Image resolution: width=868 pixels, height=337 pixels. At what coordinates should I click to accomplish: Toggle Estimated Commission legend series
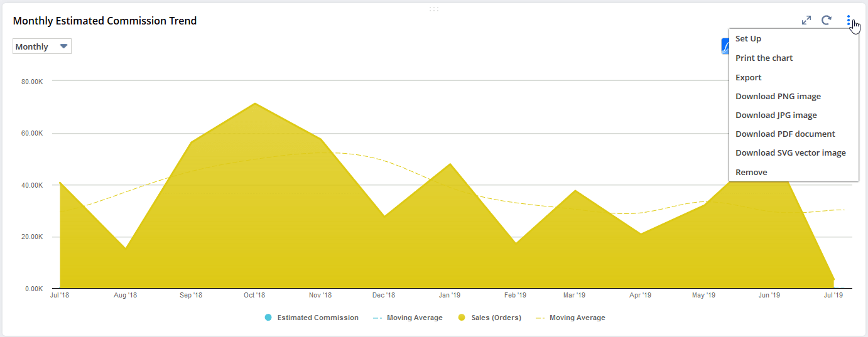click(x=312, y=318)
